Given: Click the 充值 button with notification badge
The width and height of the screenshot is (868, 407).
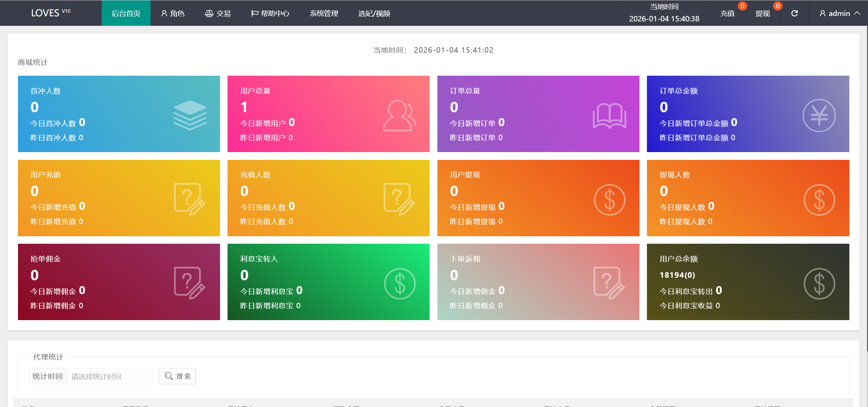Looking at the screenshot, I should coord(728,14).
